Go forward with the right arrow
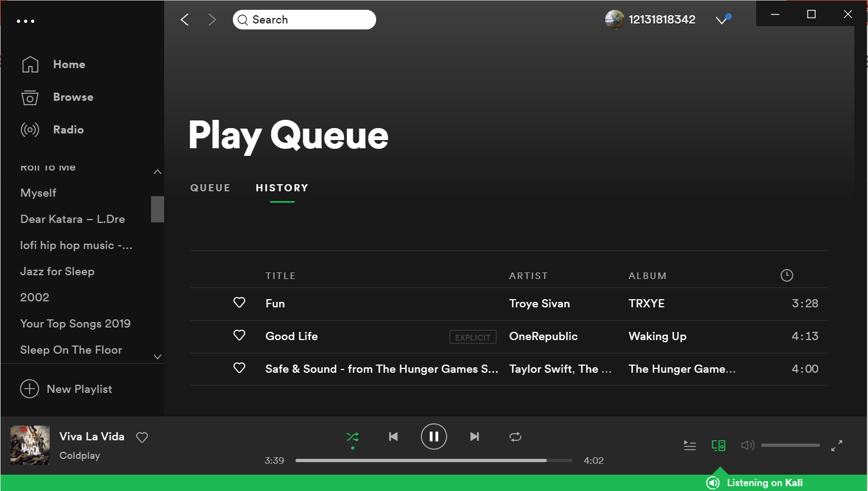The width and height of the screenshot is (868, 491). [x=212, y=20]
